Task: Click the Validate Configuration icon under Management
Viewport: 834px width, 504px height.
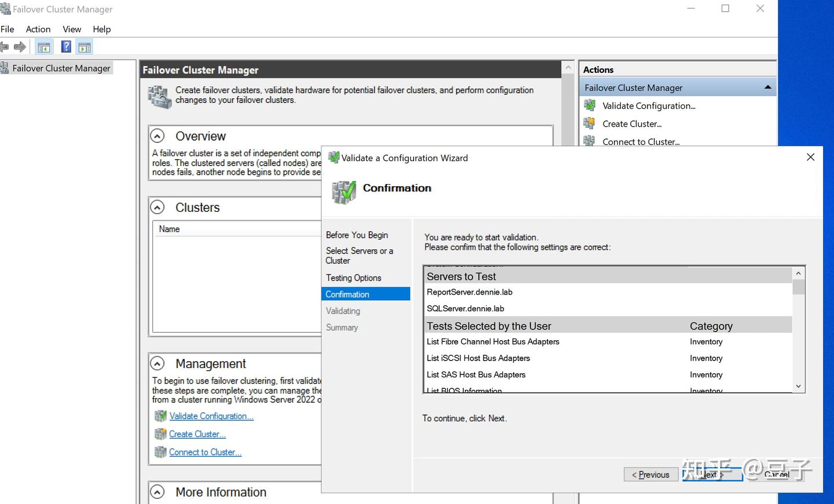Action: [x=160, y=415]
